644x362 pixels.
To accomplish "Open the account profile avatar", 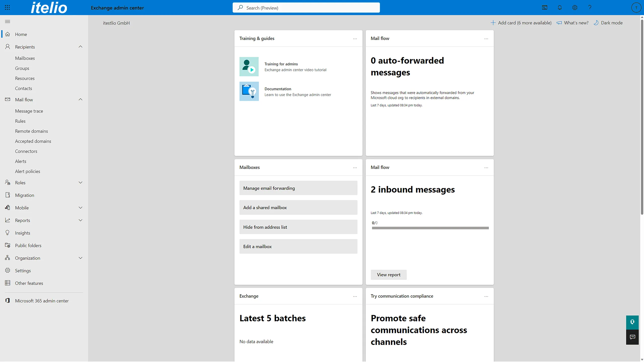I will [636, 8].
